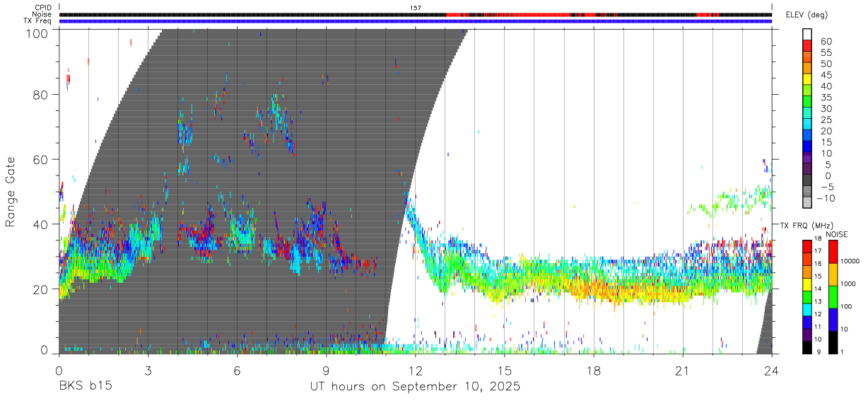Pick the red 17–18 segment of TX FRQ colorbar
Image resolution: width=868 pixels, height=401 pixels.
pyautogui.click(x=807, y=245)
